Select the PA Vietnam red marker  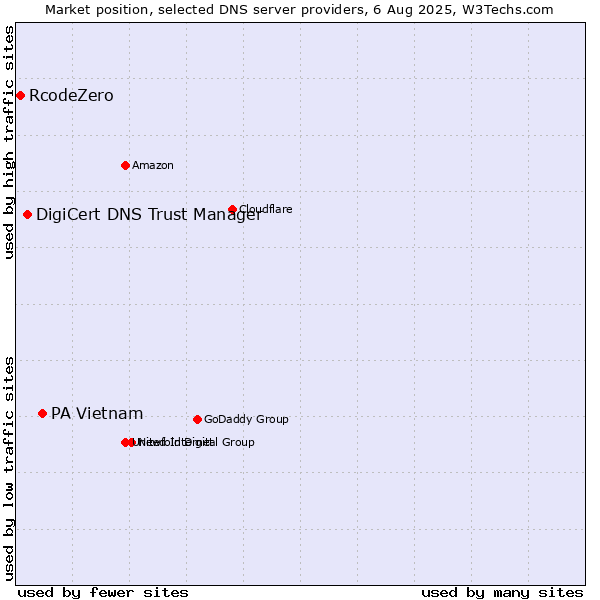click(x=42, y=413)
